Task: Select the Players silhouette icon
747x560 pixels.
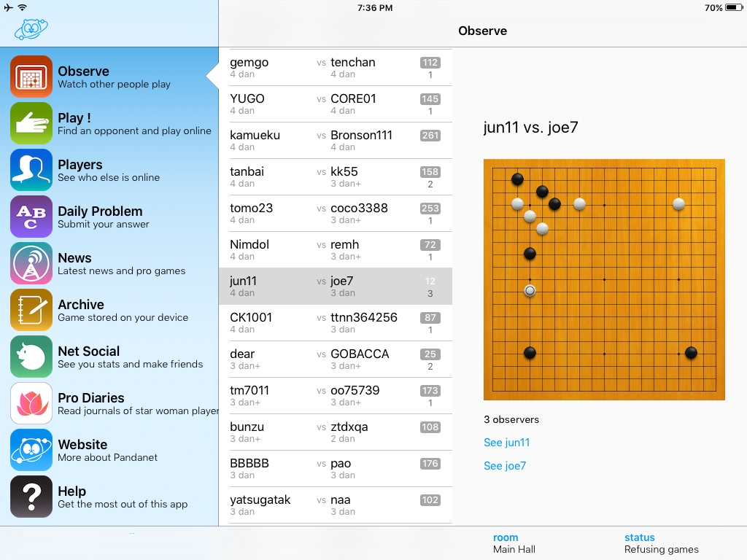Action: (x=31, y=170)
